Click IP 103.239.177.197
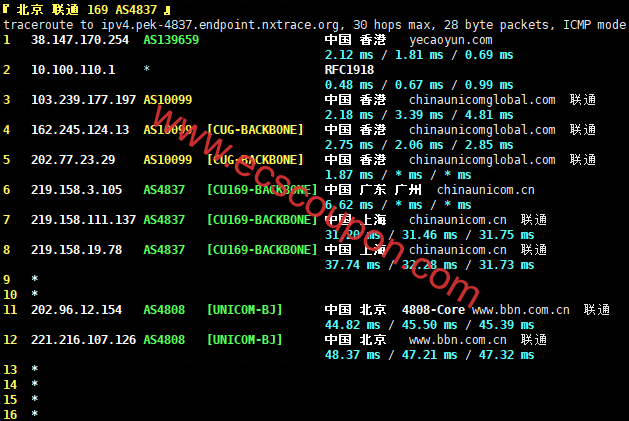Screen dimensions: 629x421 pos(83,100)
